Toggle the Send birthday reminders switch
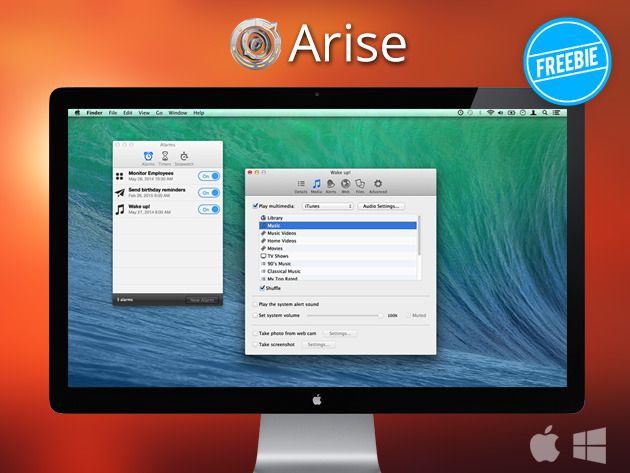 pos(209,192)
